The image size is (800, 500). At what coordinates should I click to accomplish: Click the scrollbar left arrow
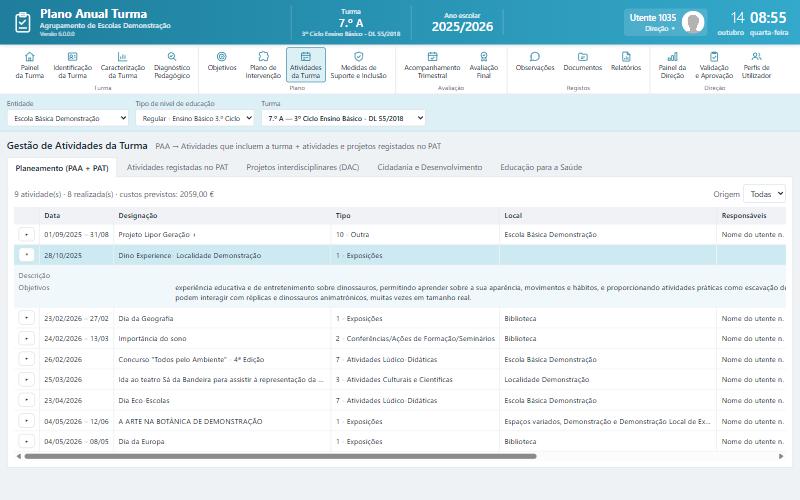coord(18,456)
